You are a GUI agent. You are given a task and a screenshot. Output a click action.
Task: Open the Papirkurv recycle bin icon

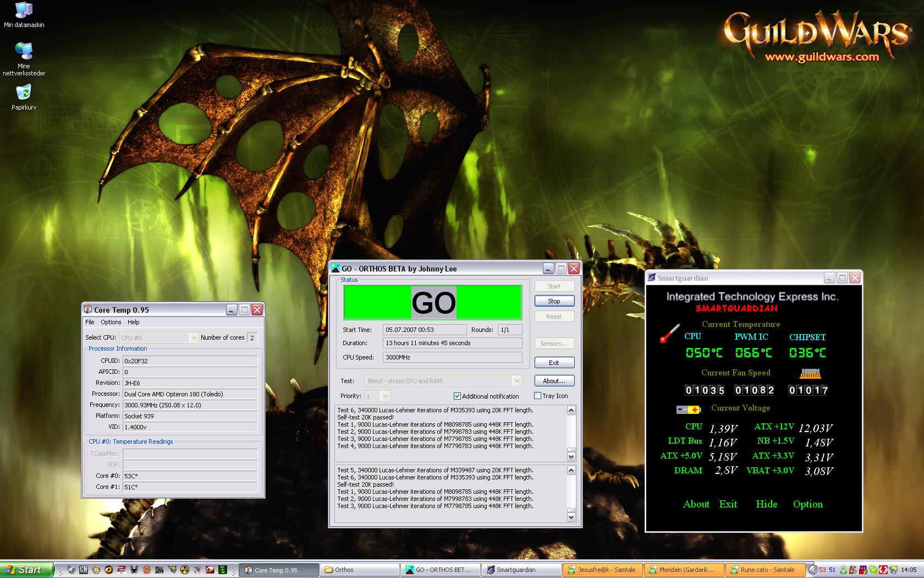click(24, 97)
